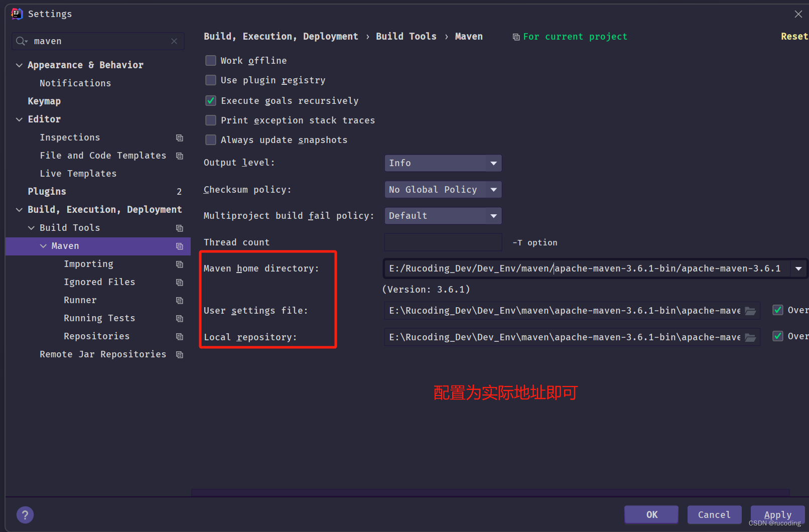This screenshot has width=809, height=532.
Task: Collapse Build Tools node
Action: click(x=31, y=228)
